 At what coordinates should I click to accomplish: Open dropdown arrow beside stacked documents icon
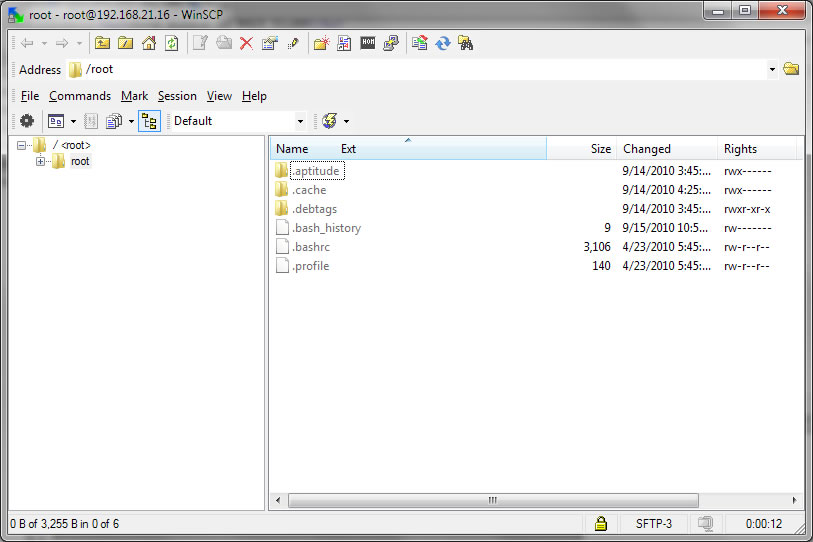coord(131,121)
